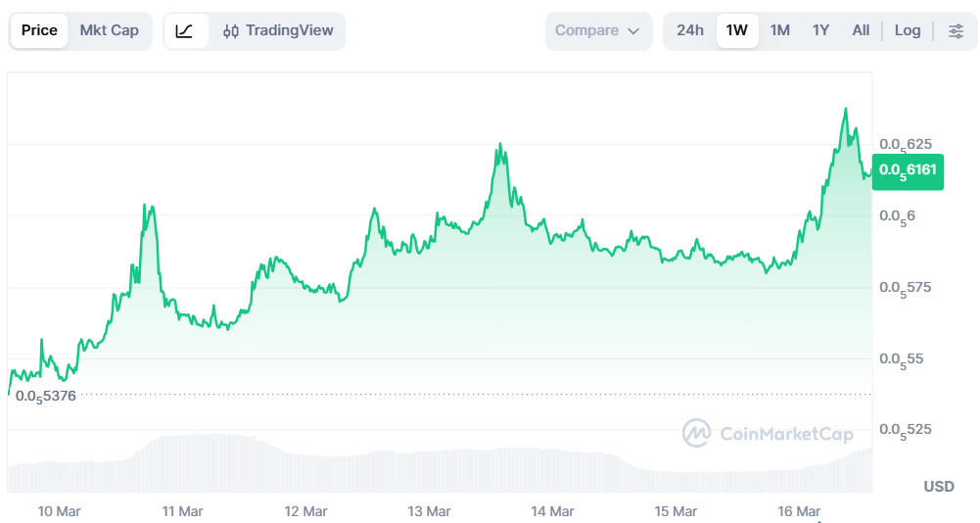Viewport: 980px width, 523px height.
Task: Toggle Log scale on chart
Action: [908, 30]
